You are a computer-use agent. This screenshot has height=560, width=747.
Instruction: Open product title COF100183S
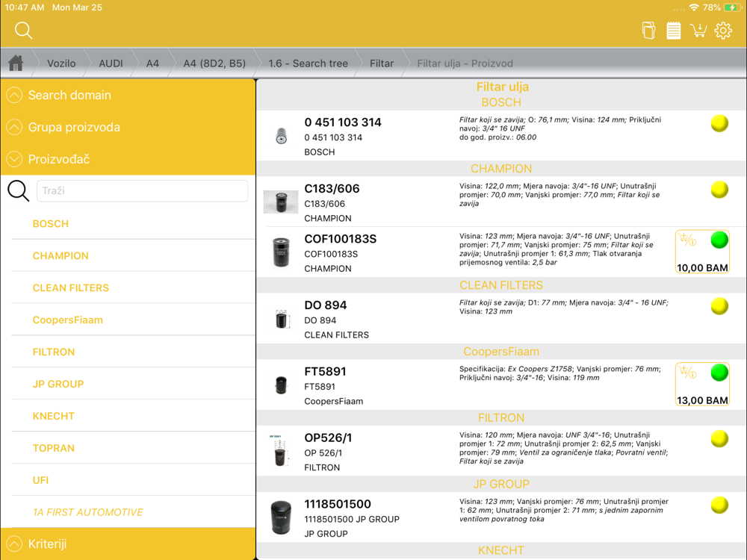click(340, 239)
